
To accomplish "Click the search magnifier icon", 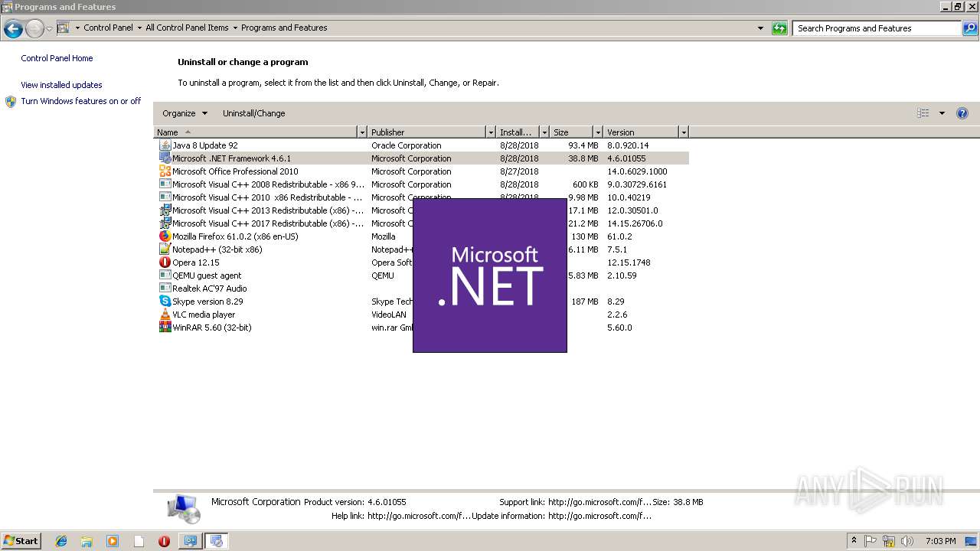I will (970, 28).
